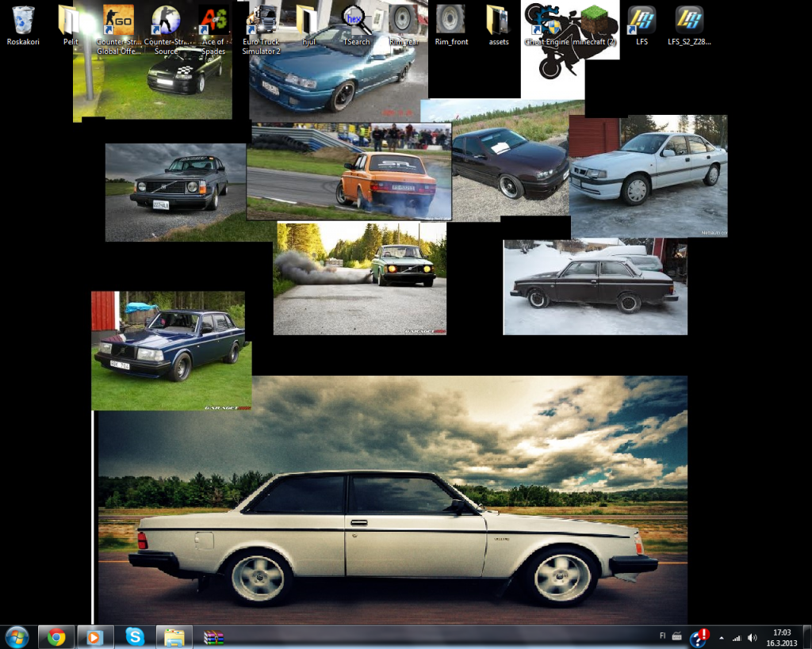Open the volume speaker control
The image size is (812, 649).
click(x=752, y=638)
